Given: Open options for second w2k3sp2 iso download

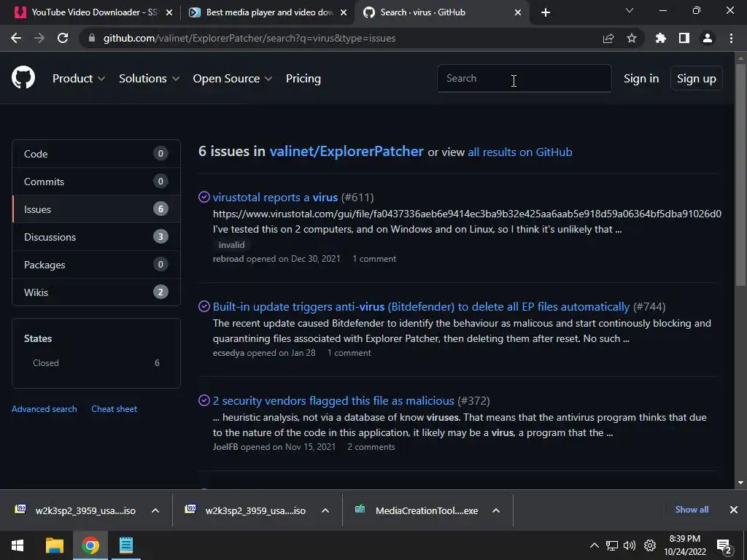Looking at the screenshot, I should 325,510.
